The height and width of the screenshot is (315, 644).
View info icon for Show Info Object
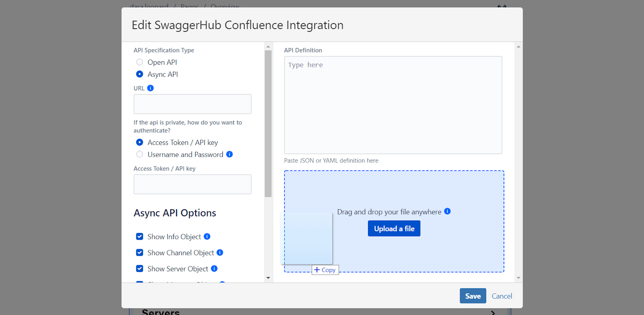pos(207,237)
